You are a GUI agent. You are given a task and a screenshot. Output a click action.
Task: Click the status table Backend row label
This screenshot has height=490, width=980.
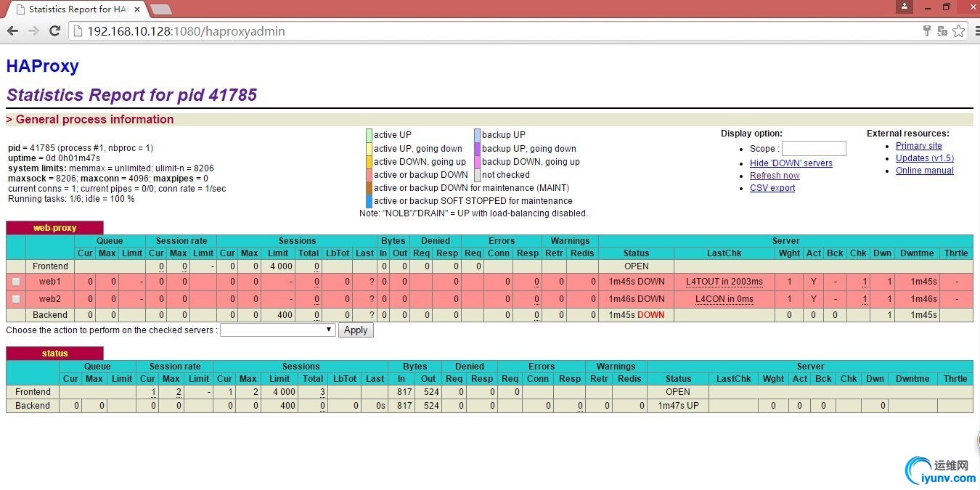point(33,406)
